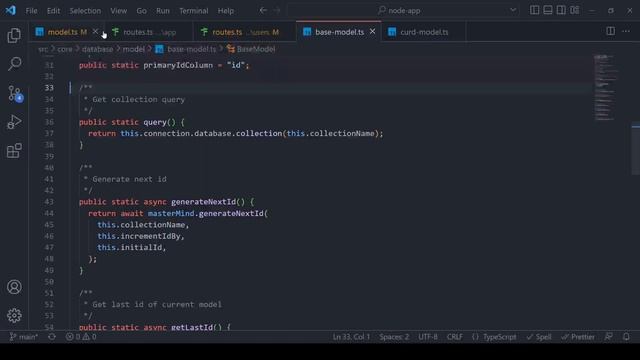The height and width of the screenshot is (360, 640).
Task: Synchronize changes via the status bar sync icon
Action: (x=52, y=337)
